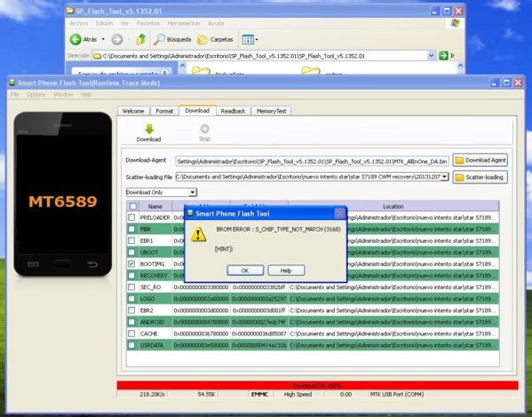
Task: Click the Explorer window scroll up arrow
Action: click(460, 66)
